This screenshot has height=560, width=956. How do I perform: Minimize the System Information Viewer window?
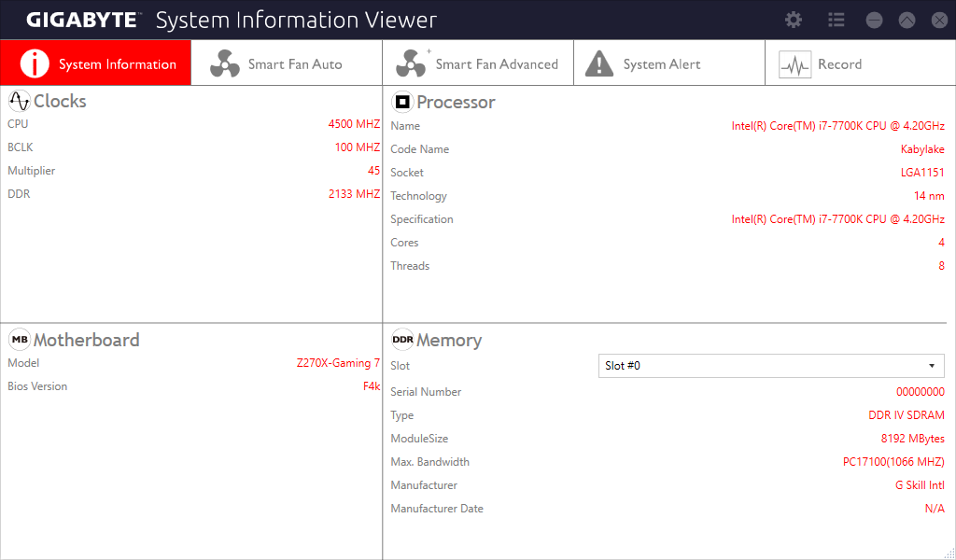874,21
